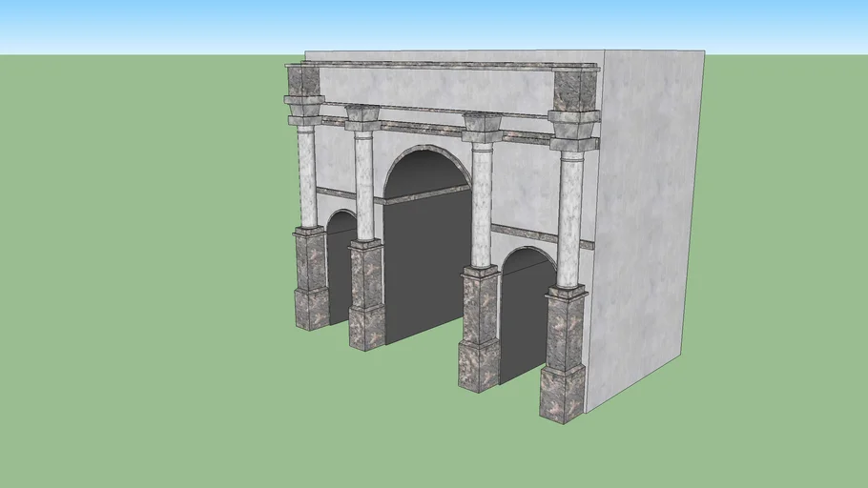This screenshot has height=488, width=868.
Task: Select the third column shaft from left
Action: point(482,205)
